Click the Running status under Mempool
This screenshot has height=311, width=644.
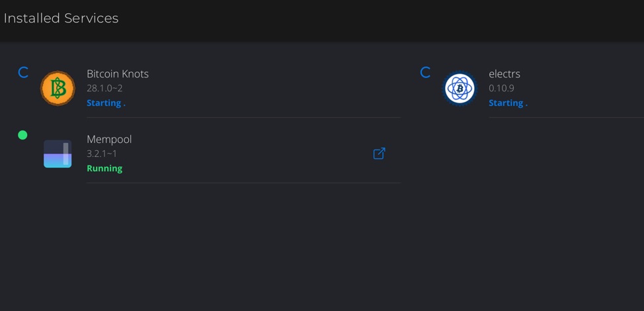coord(104,169)
